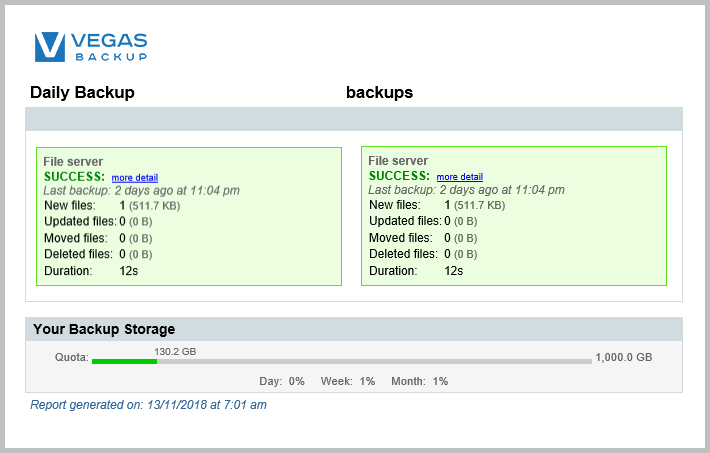Click the Your Backup Storage header
This screenshot has width=710, height=453.
point(104,328)
